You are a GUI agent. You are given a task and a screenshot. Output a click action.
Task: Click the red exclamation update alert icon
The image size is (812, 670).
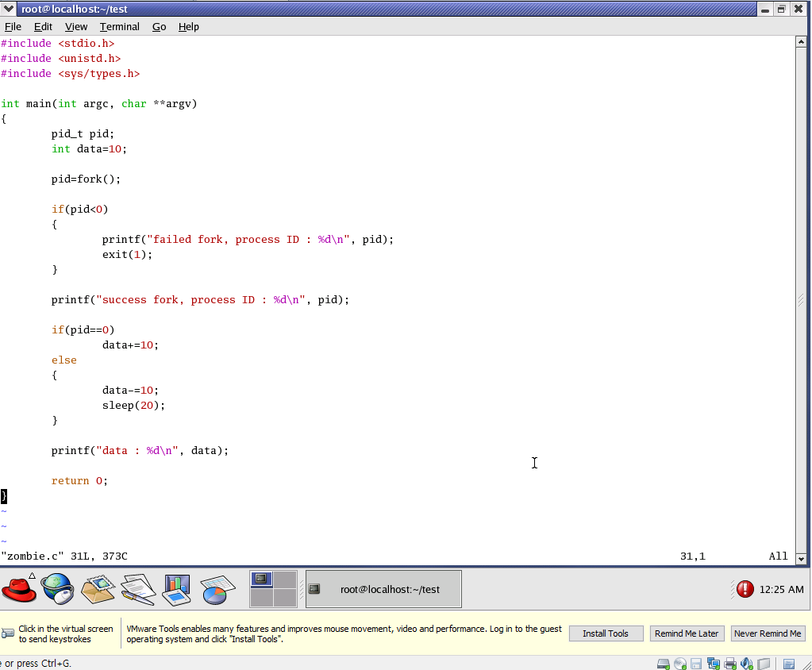click(745, 589)
